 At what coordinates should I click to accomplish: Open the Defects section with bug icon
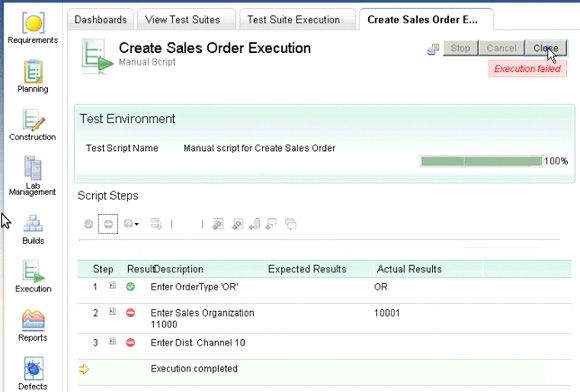pyautogui.click(x=33, y=373)
